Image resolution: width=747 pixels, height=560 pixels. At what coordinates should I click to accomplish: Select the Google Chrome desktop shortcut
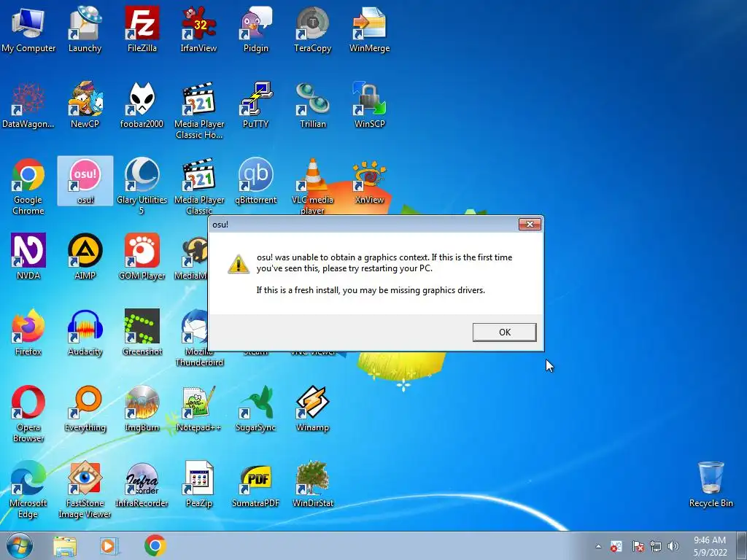(x=28, y=186)
